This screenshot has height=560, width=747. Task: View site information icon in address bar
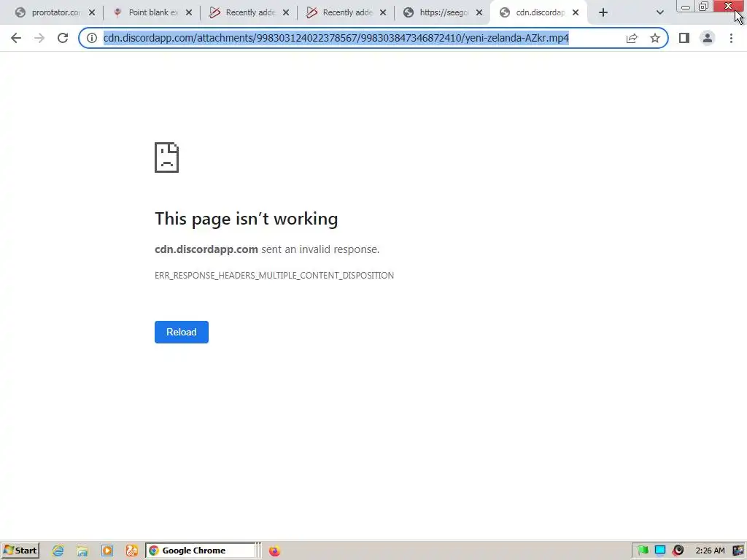pos(91,38)
